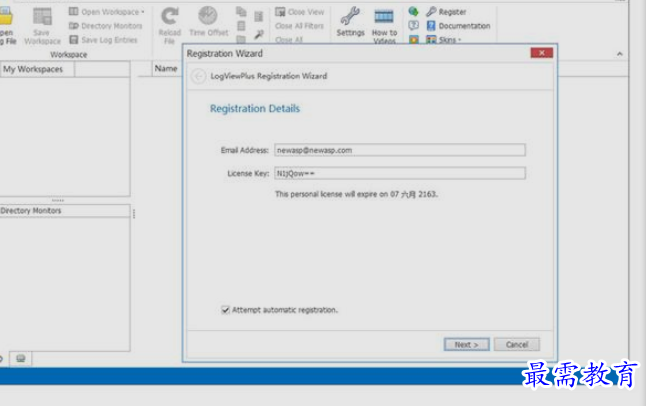The height and width of the screenshot is (406, 646).
Task: Click the small icon tab at bottom left
Action: 21,358
